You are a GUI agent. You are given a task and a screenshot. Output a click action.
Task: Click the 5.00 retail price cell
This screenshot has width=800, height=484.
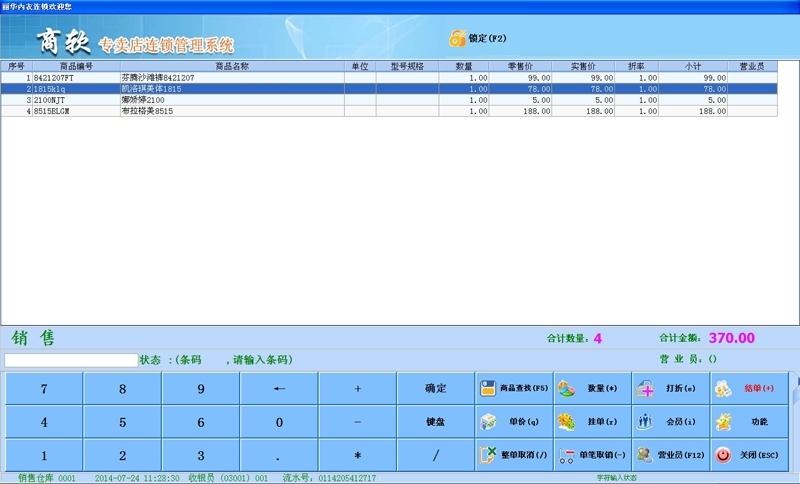[x=520, y=100]
